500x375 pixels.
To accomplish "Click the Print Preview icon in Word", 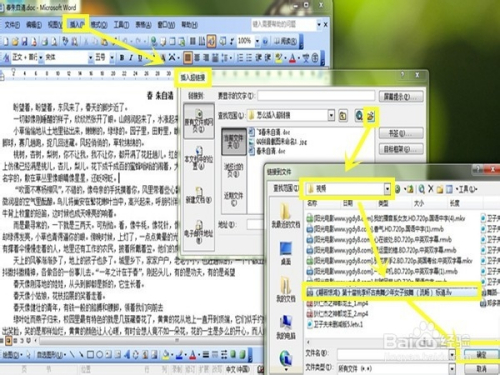I will pos(54,42).
